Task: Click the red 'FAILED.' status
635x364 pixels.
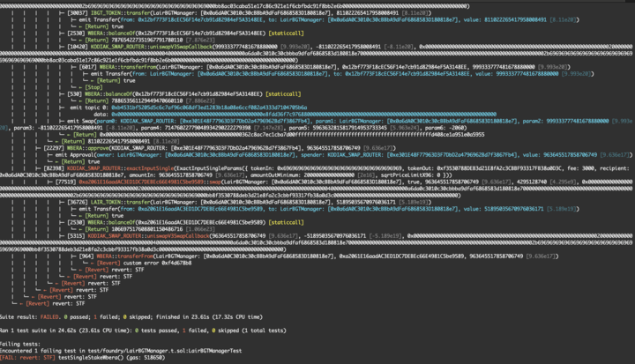Action: coord(49,317)
